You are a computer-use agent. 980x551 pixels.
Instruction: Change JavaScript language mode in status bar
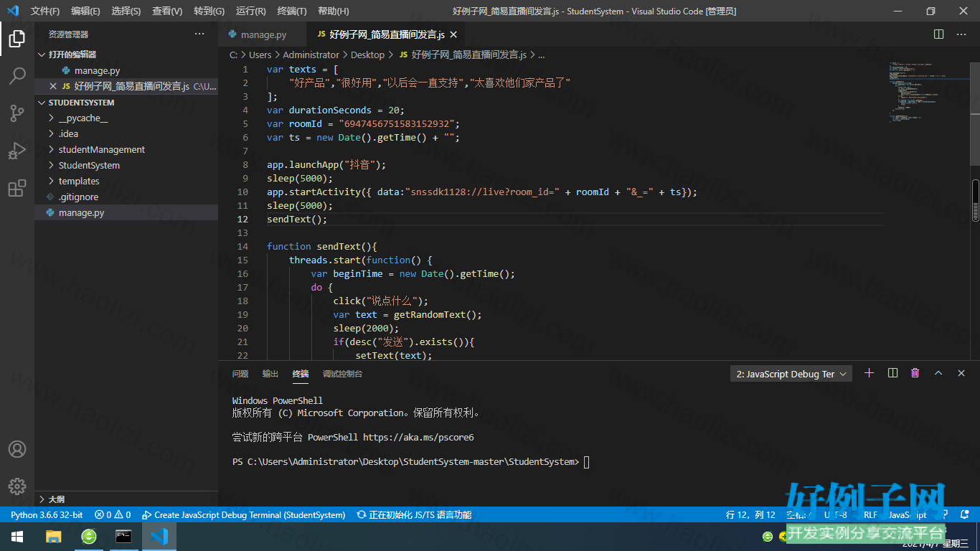[908, 515]
